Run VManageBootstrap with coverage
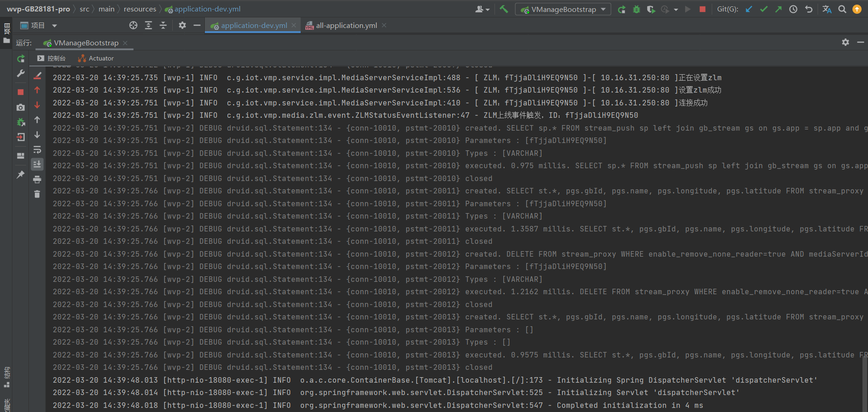Viewport: 868px width, 412px height. [651, 9]
